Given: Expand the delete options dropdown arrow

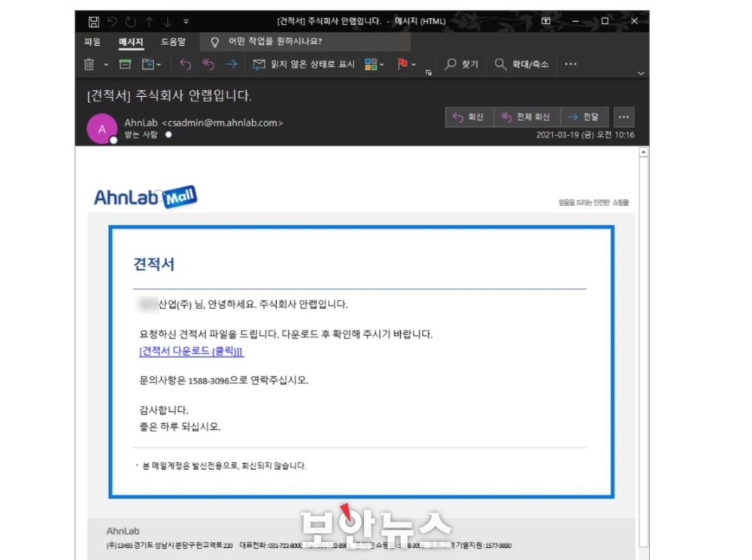Looking at the screenshot, I should click(x=106, y=64).
